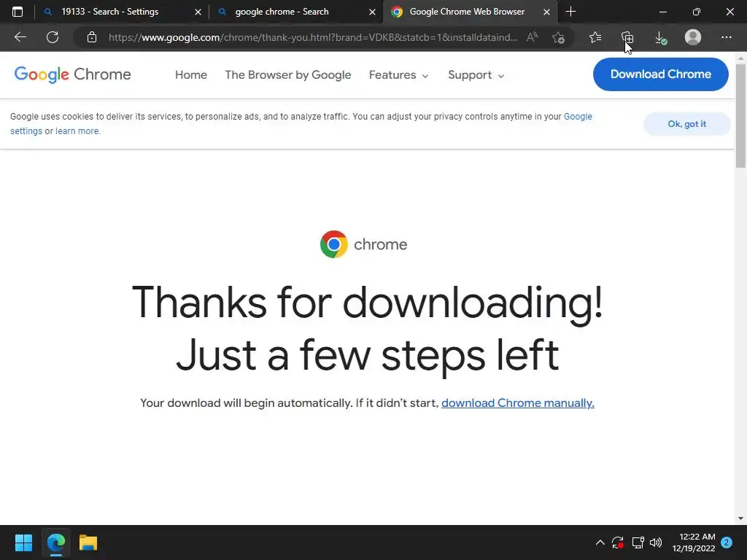This screenshot has width=747, height=560.
Task: Open a new browser tab
Action: pyautogui.click(x=570, y=12)
